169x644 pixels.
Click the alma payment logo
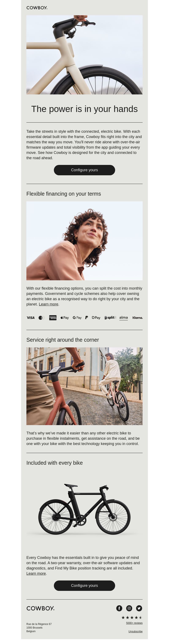click(x=124, y=318)
